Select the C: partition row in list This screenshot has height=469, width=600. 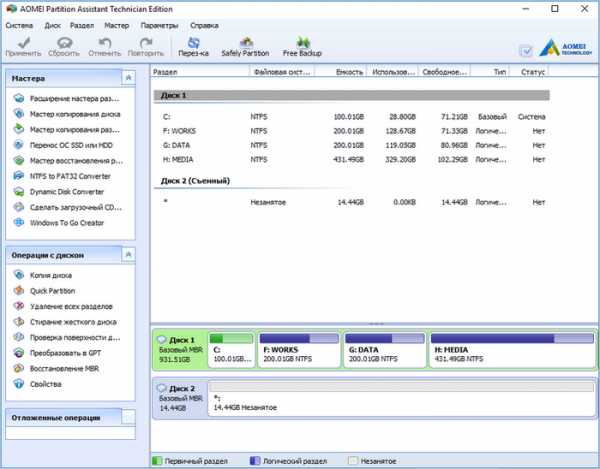click(x=351, y=117)
